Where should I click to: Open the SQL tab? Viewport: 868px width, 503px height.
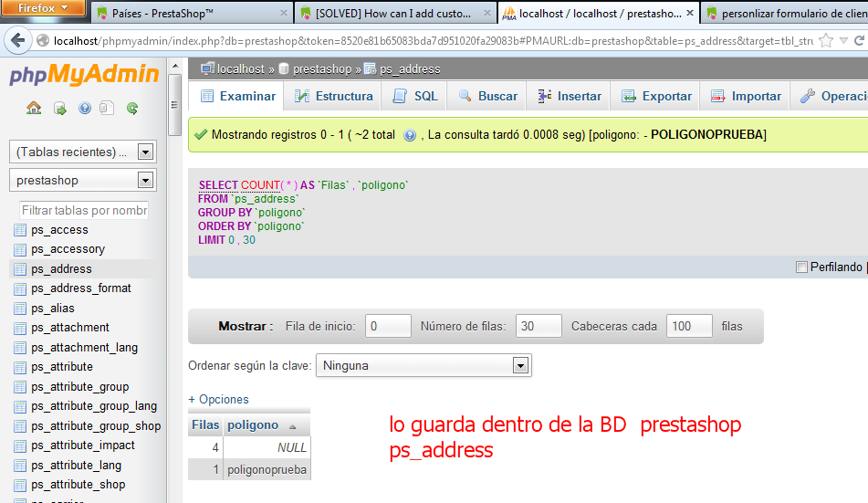pos(415,97)
